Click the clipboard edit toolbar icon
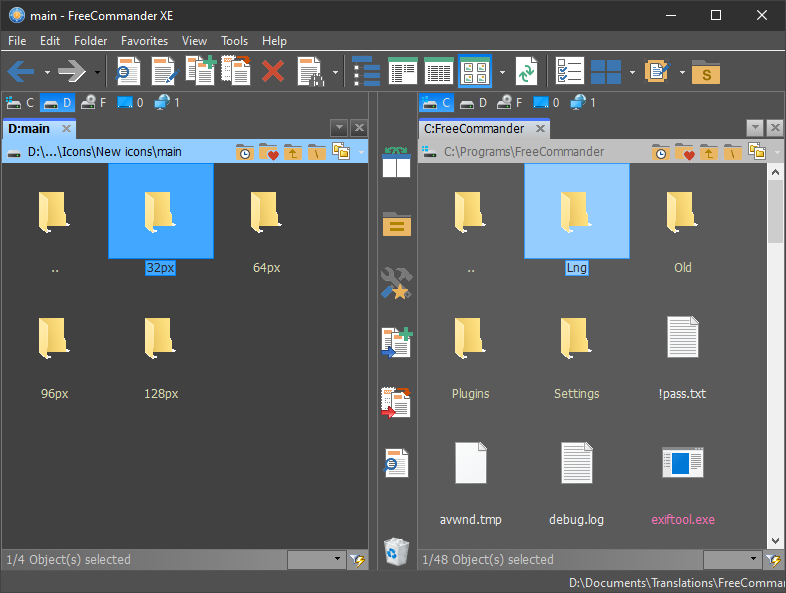The image size is (786, 593). pos(657,71)
